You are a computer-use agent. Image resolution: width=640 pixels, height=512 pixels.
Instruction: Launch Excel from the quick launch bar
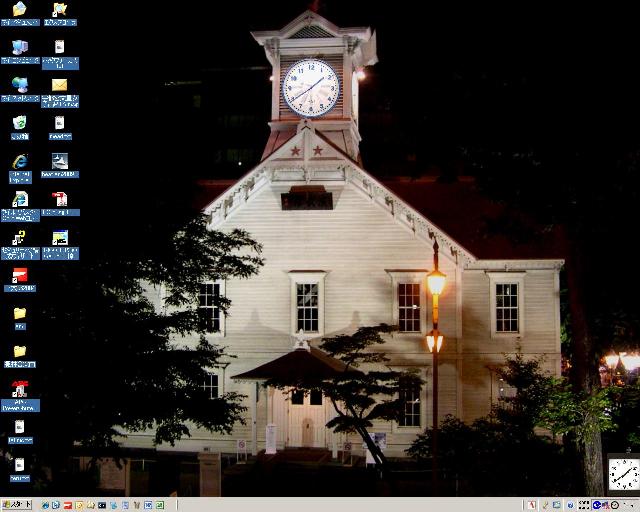coord(160,505)
